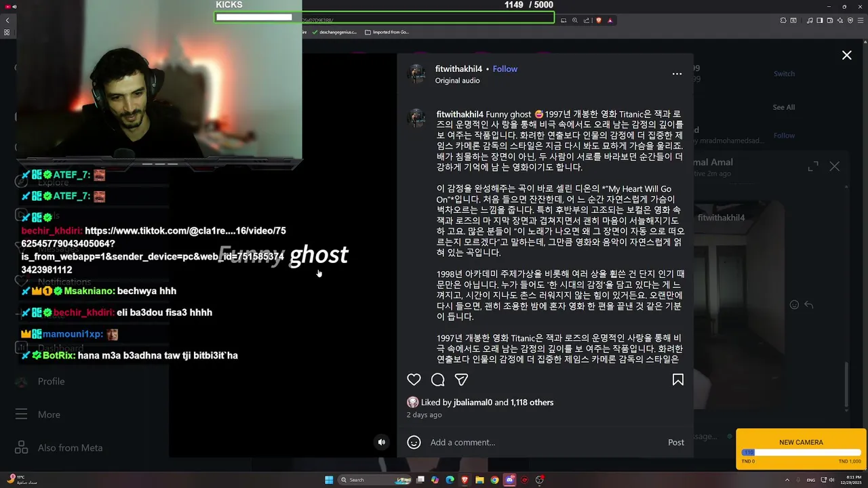Screen dimensions: 868x488
Task: Click ENG language indicator
Action: 811,480
